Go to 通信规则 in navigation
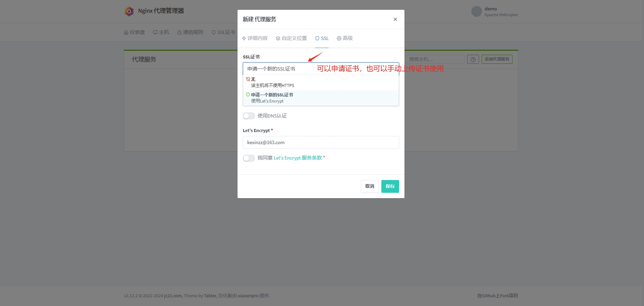 (190, 32)
